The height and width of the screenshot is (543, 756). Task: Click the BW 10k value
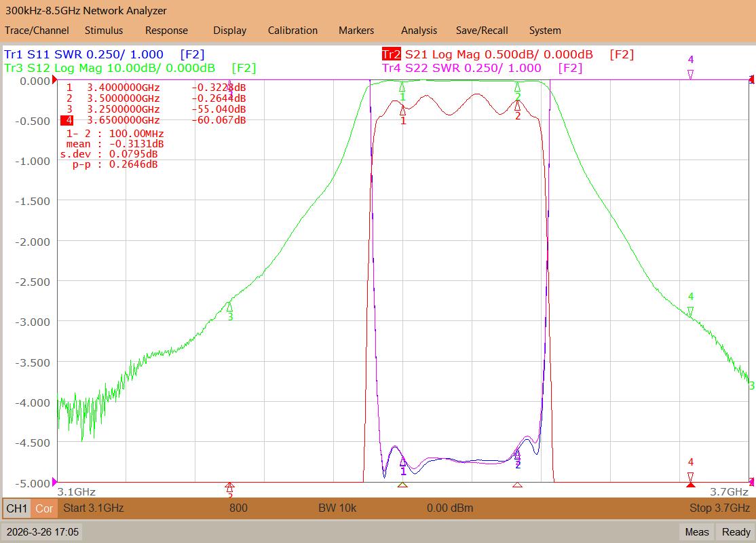tap(337, 508)
